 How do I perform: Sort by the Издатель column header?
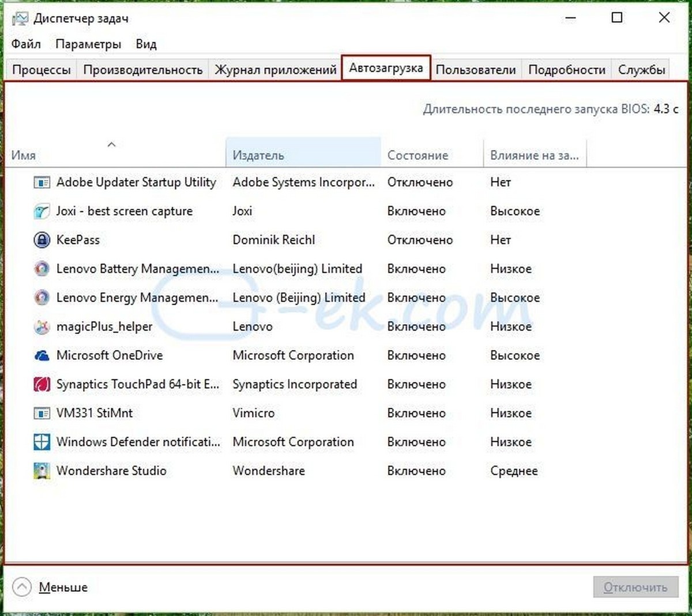[303, 152]
